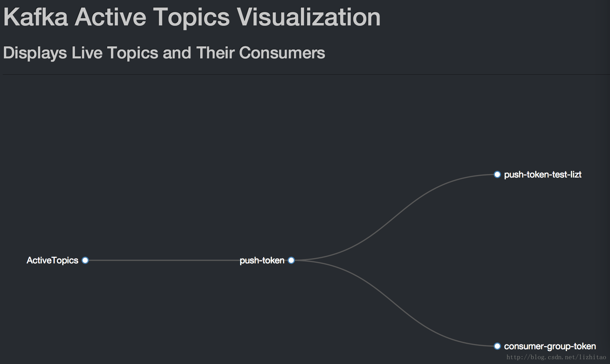Click the word Displays in the subtitle
Screen dimensions: 610x364
[x=35, y=53]
